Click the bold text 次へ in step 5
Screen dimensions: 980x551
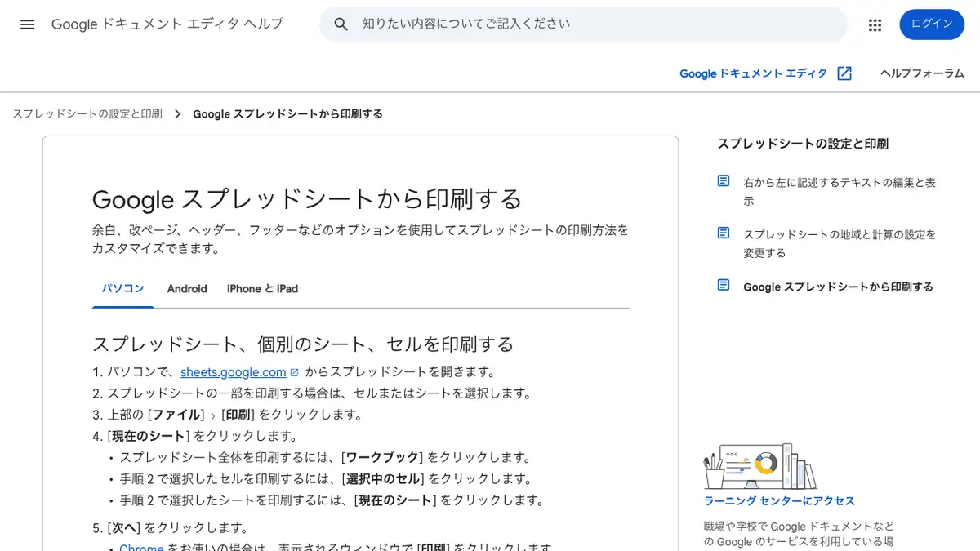tap(124, 528)
